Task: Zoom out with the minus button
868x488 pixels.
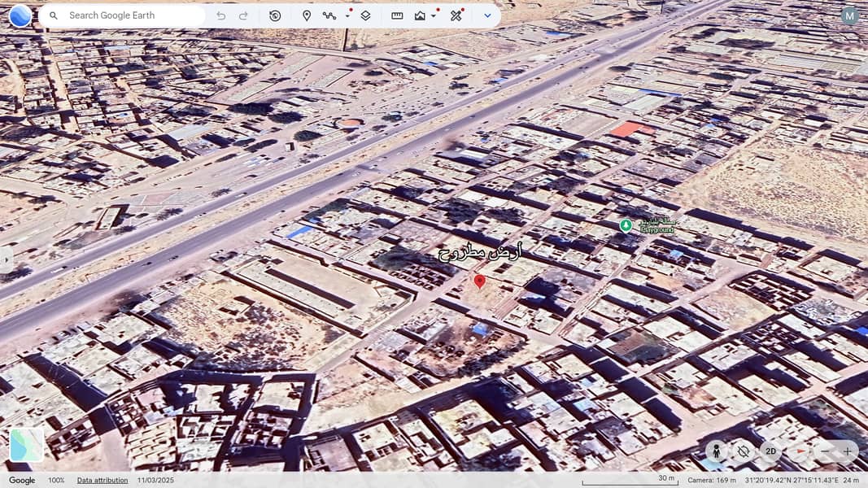Action: click(825, 451)
